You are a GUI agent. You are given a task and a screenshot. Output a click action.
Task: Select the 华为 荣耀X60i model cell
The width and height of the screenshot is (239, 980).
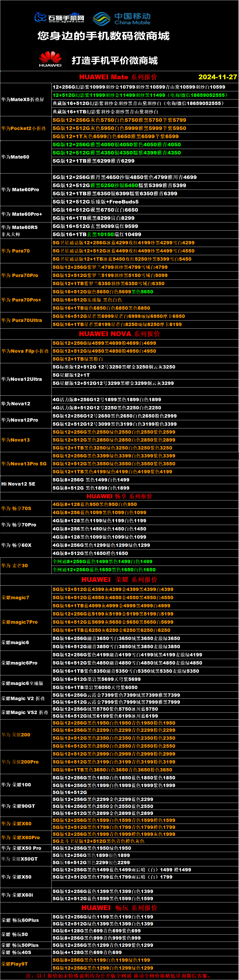(26, 895)
